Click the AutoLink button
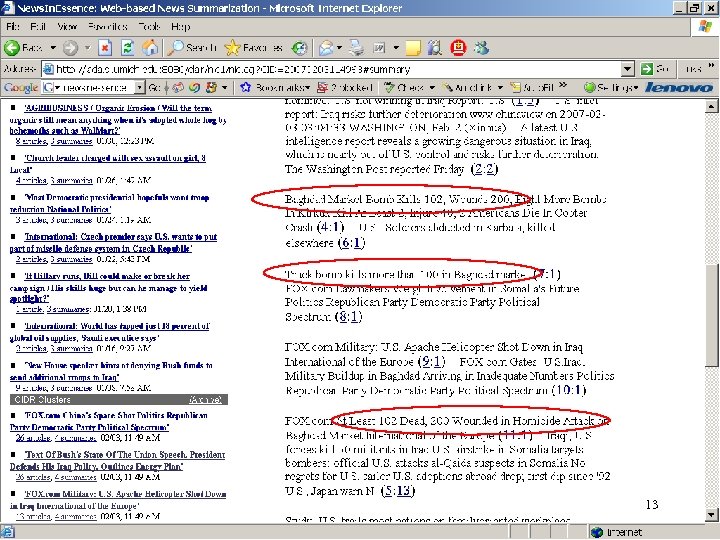The width and height of the screenshot is (720, 540). coord(468,87)
